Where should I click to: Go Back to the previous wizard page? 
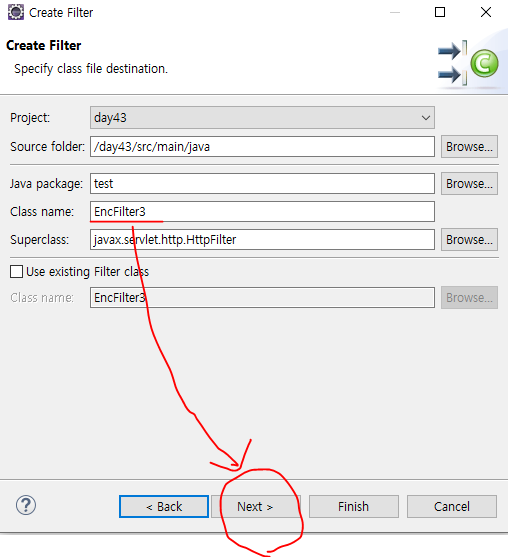(164, 507)
